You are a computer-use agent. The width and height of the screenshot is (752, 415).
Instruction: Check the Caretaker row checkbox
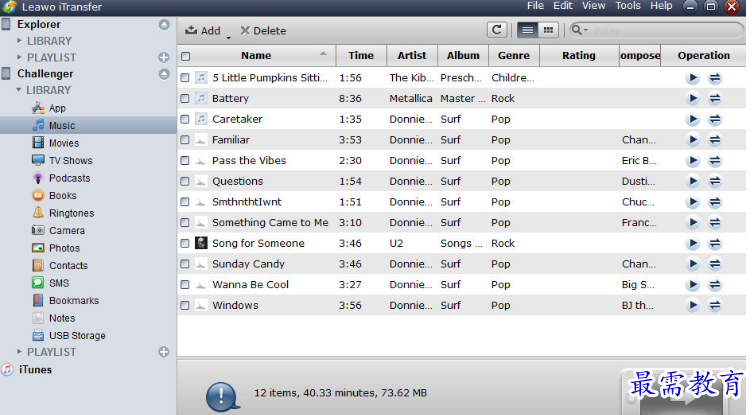point(185,119)
